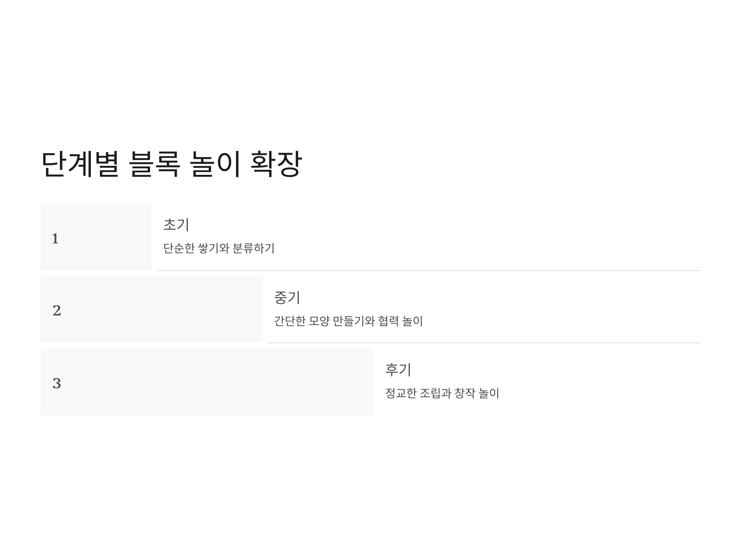The height and width of the screenshot is (560, 747).
Task: Select the text 간단한 모양 만들기와 협력 놀이
Action: click(x=348, y=321)
